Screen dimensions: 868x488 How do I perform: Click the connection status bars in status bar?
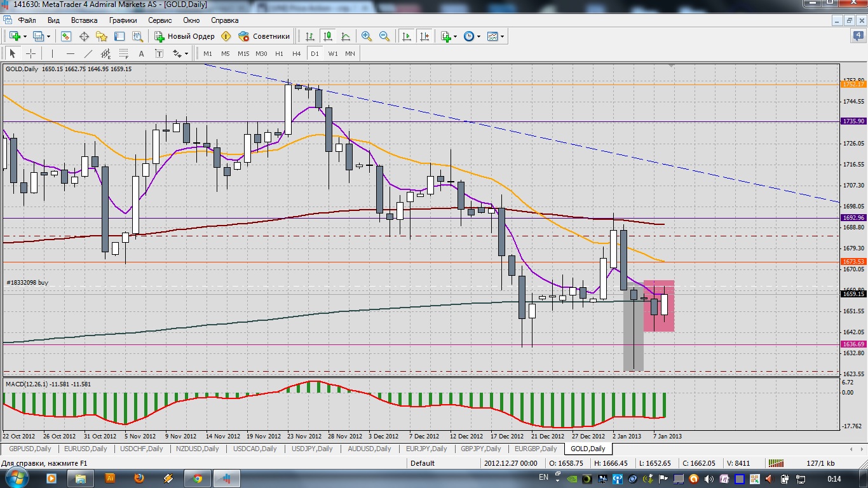[776, 463]
